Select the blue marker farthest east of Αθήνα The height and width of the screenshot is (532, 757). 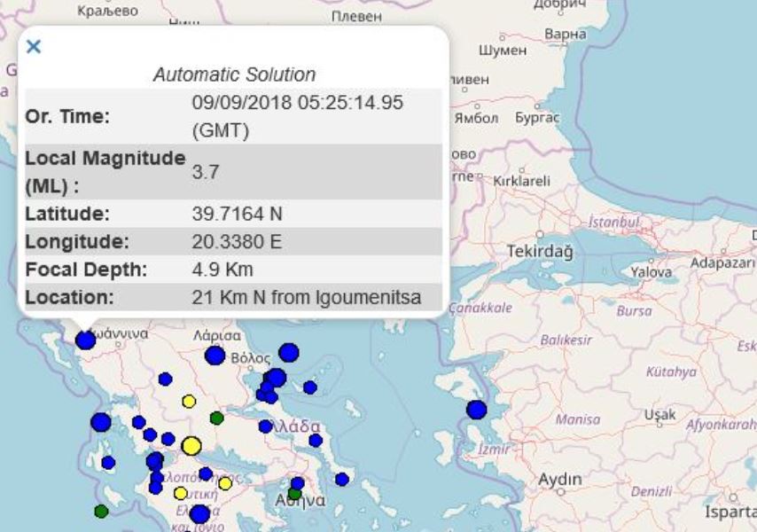[x=342, y=480]
